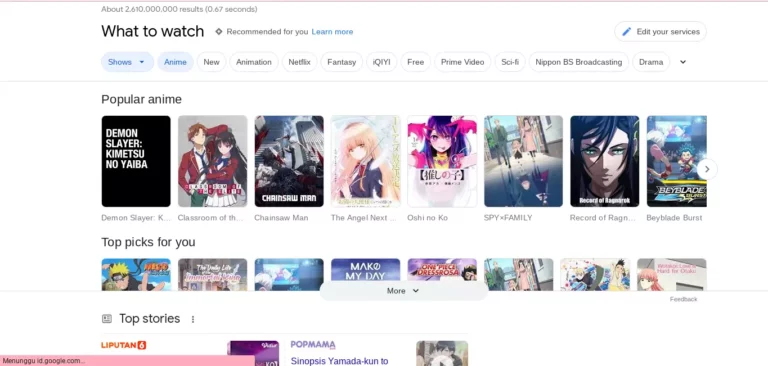The height and width of the screenshot is (366, 768).
Task: Click the newspaper icon beside Top stories
Action: [x=107, y=319]
